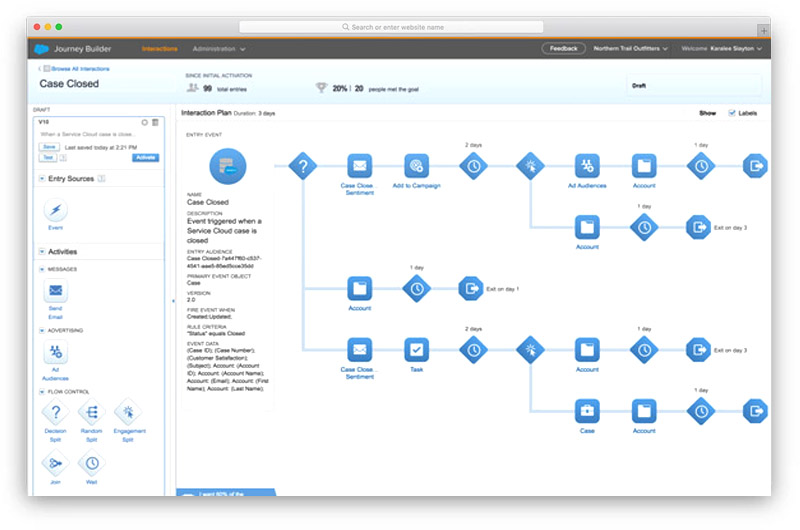Click the Event entry source icon

[57, 210]
